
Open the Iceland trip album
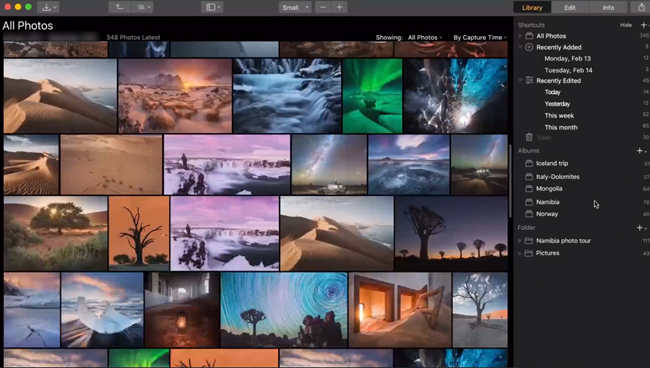point(552,163)
